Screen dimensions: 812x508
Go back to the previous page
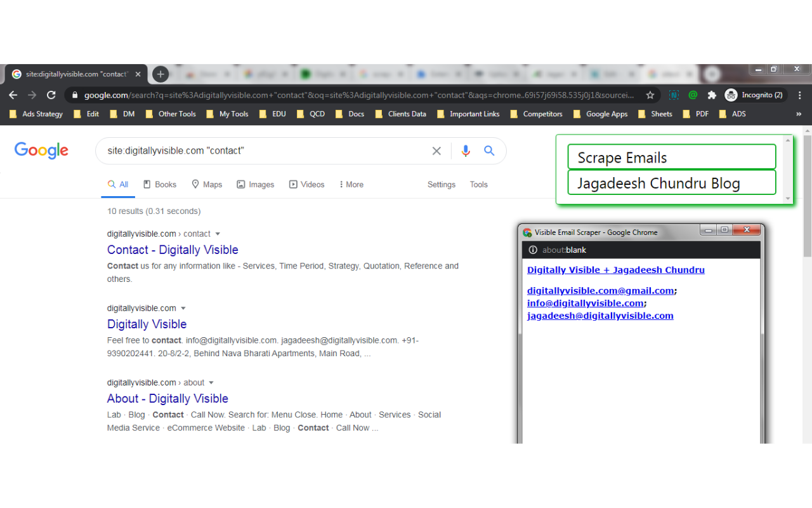click(13, 95)
